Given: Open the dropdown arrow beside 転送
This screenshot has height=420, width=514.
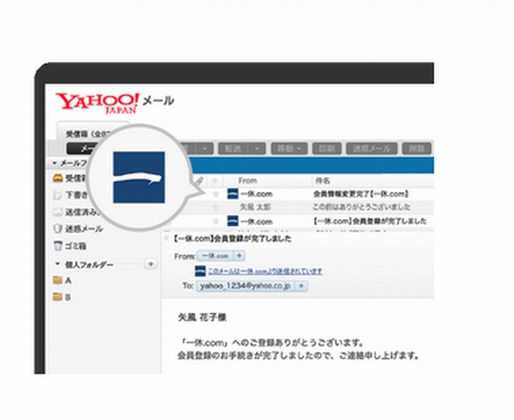Looking at the screenshot, I should coord(257,149).
